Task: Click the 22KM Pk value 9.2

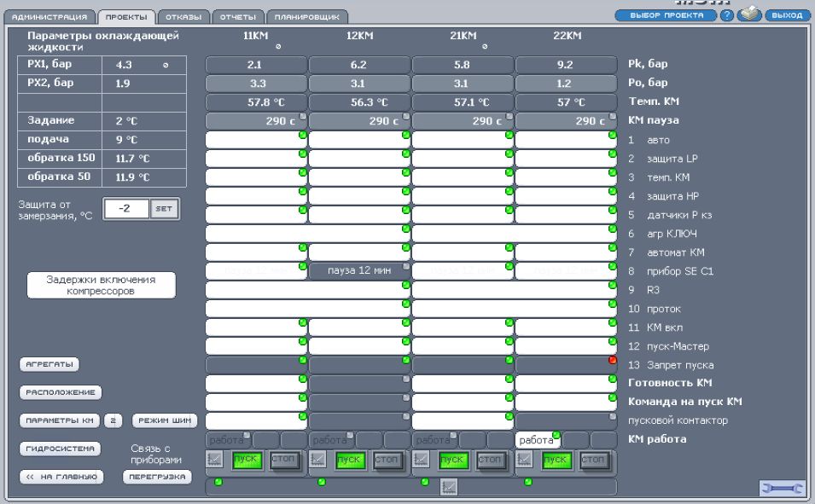Action: pos(566,65)
